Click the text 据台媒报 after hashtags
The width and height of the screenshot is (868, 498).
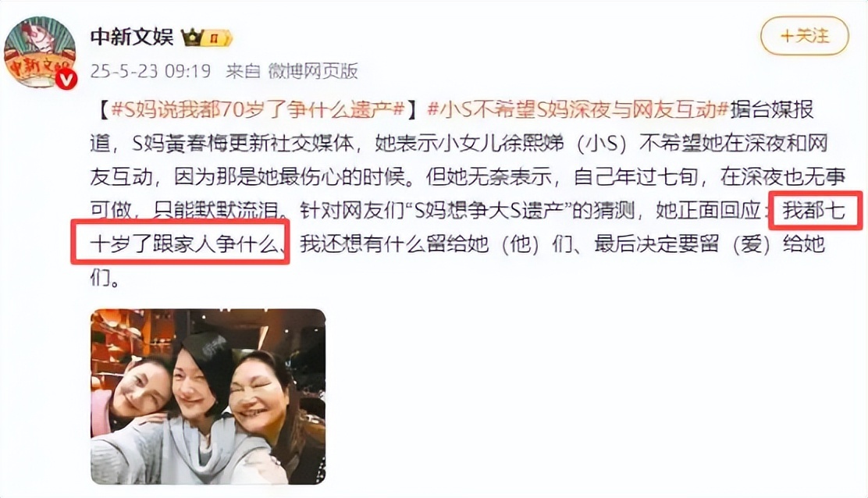(772, 109)
